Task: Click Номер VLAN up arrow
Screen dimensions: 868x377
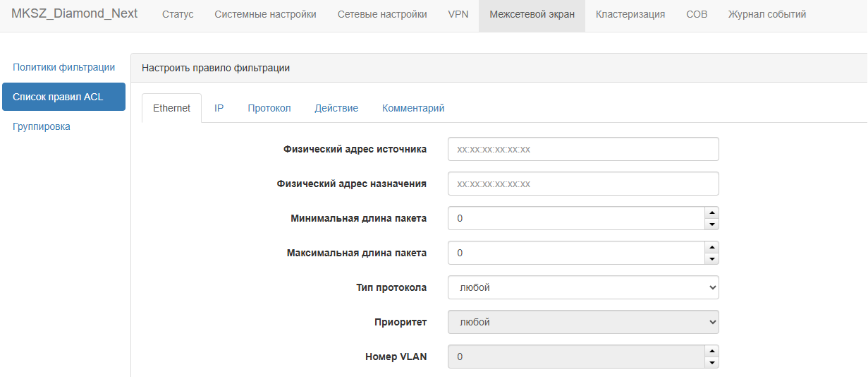Action: click(711, 351)
